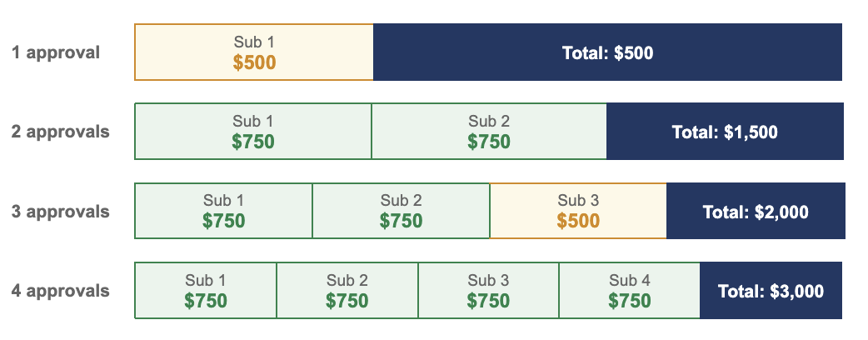Click the "1 approval" row label
This screenshot has height=340, width=868.
click(x=56, y=52)
